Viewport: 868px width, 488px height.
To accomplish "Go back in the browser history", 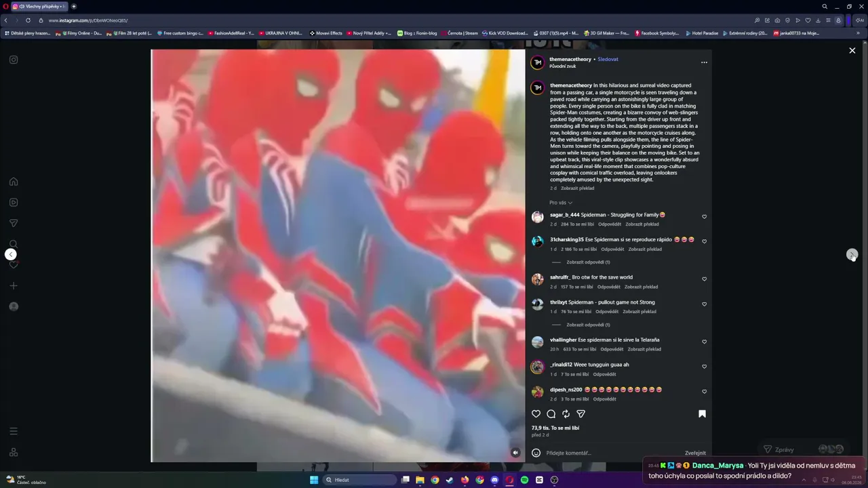I will (6, 20).
